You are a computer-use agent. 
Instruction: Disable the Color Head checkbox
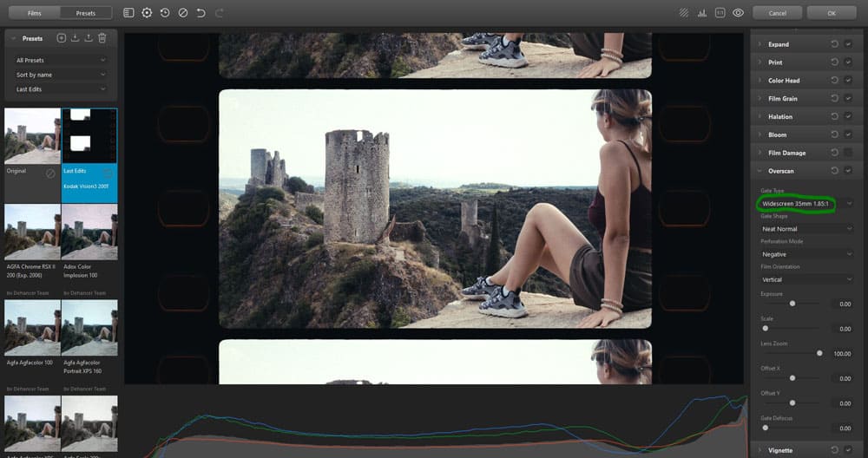(x=848, y=80)
